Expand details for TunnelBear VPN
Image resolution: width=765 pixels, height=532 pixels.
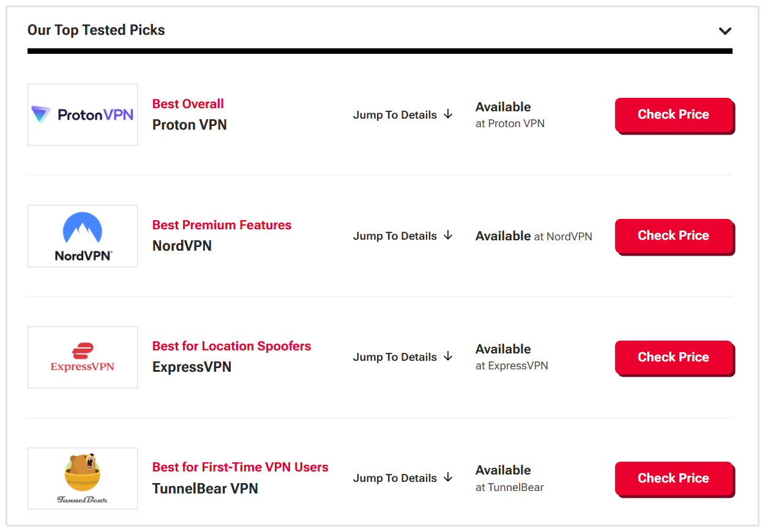click(x=395, y=478)
